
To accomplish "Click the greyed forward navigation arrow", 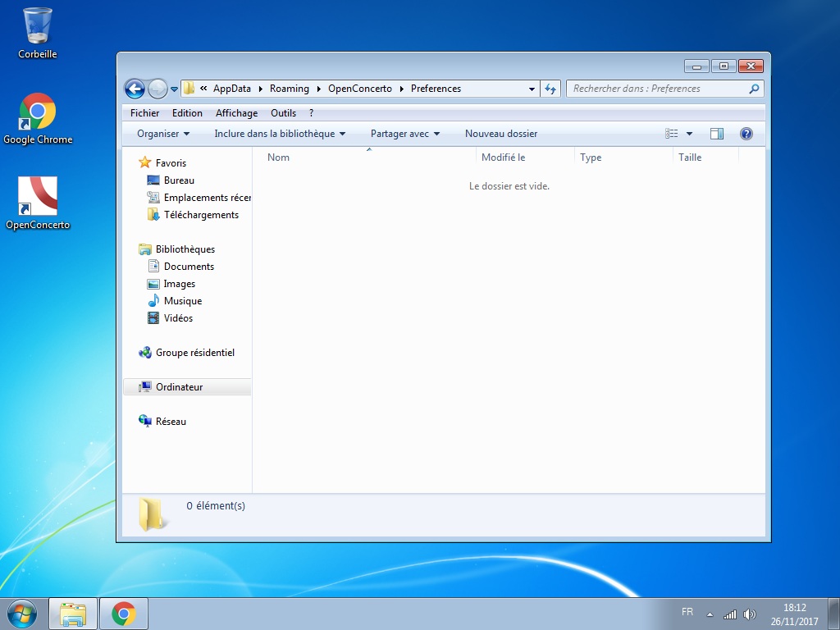I will click(157, 89).
